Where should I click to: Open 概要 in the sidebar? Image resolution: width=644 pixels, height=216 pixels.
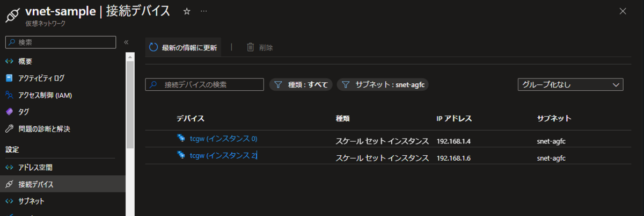click(25, 61)
